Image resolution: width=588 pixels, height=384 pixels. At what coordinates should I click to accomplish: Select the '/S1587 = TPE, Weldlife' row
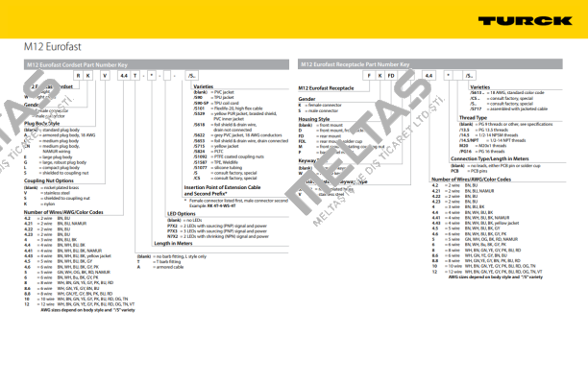215,162
